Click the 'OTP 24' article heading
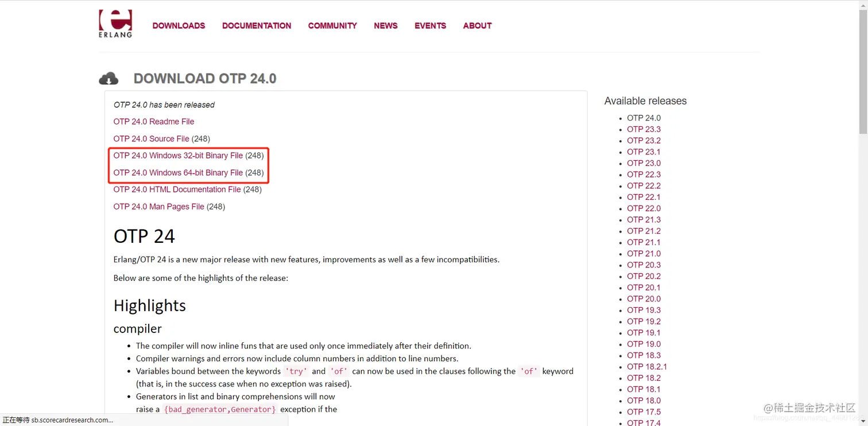 [x=144, y=236]
